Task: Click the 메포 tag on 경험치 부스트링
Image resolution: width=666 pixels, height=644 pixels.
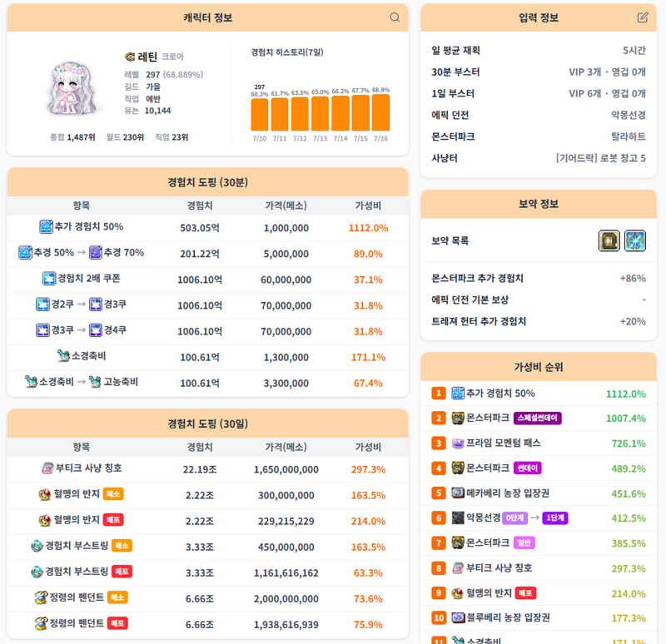Action: (122, 572)
